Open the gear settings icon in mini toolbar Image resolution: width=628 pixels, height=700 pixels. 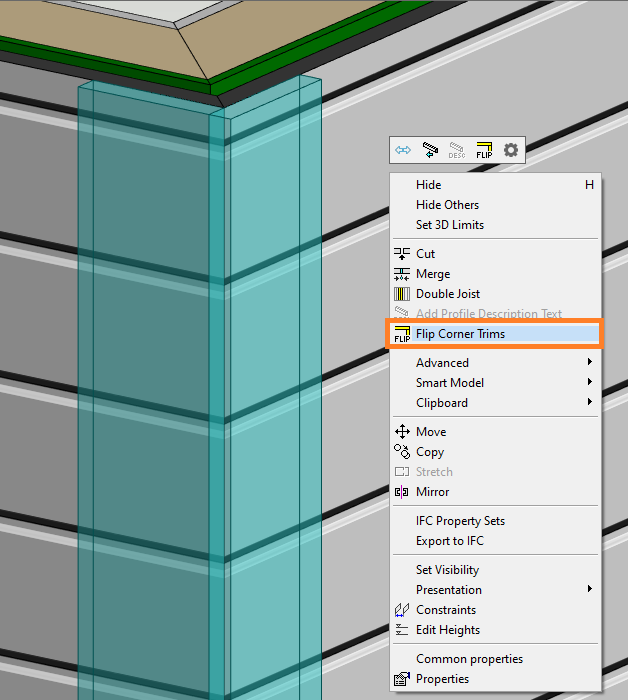(x=511, y=150)
